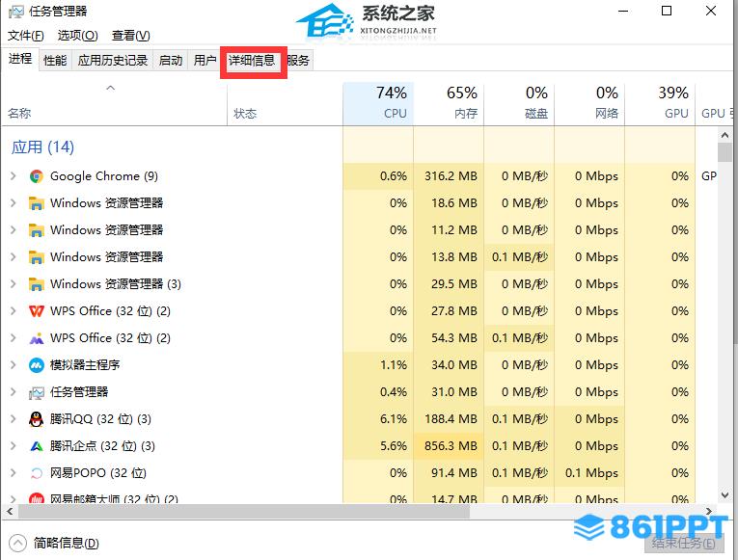
Task: Switch to the 性能 tab
Action: 55,60
